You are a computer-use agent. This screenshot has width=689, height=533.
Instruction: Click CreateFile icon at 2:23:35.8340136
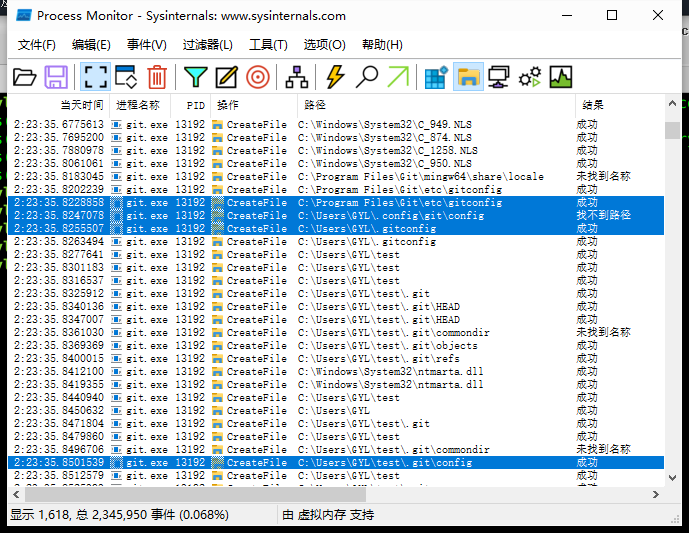pyautogui.click(x=217, y=307)
